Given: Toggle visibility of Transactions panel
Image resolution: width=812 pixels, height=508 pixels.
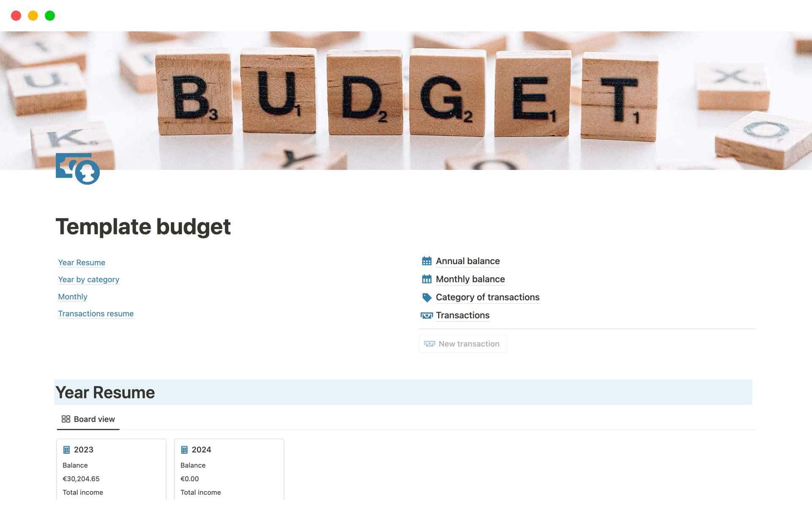Looking at the screenshot, I should click(462, 315).
